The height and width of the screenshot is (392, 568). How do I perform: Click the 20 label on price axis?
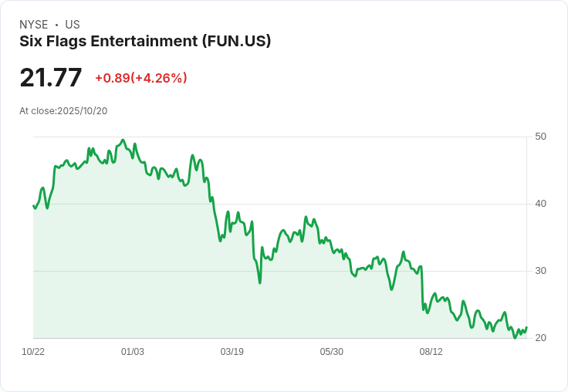tap(540, 338)
